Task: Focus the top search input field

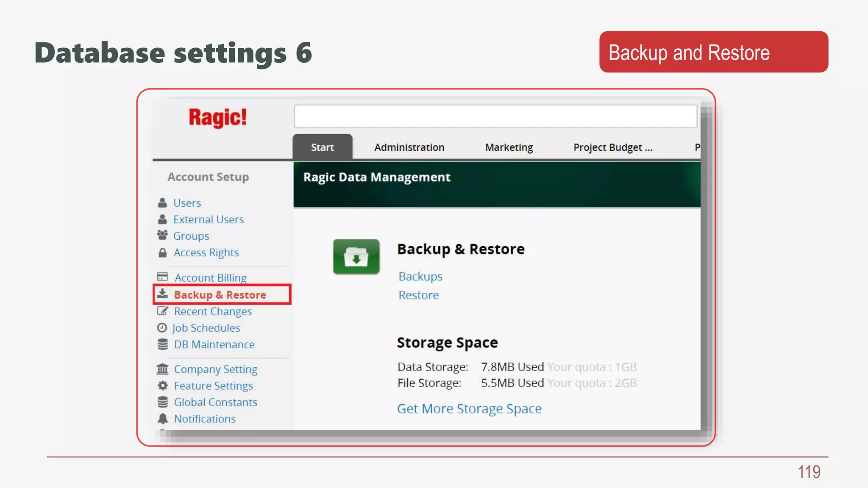Action: point(495,116)
